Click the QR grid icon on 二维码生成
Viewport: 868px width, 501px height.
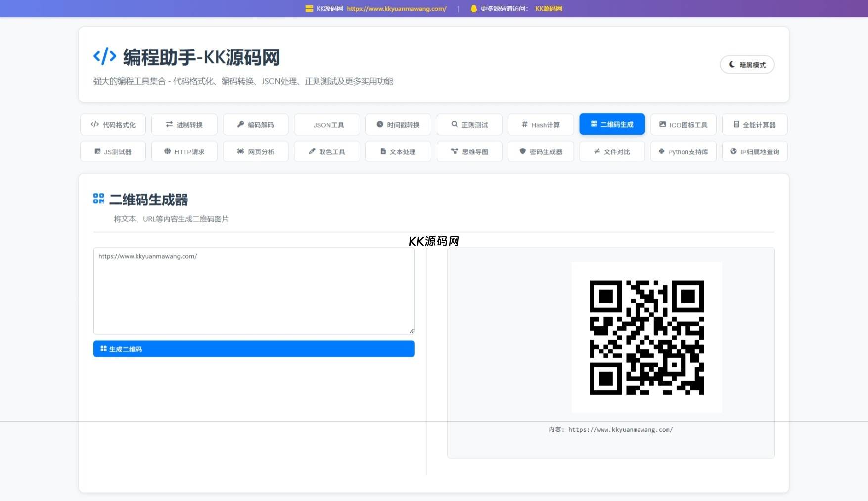pos(594,124)
